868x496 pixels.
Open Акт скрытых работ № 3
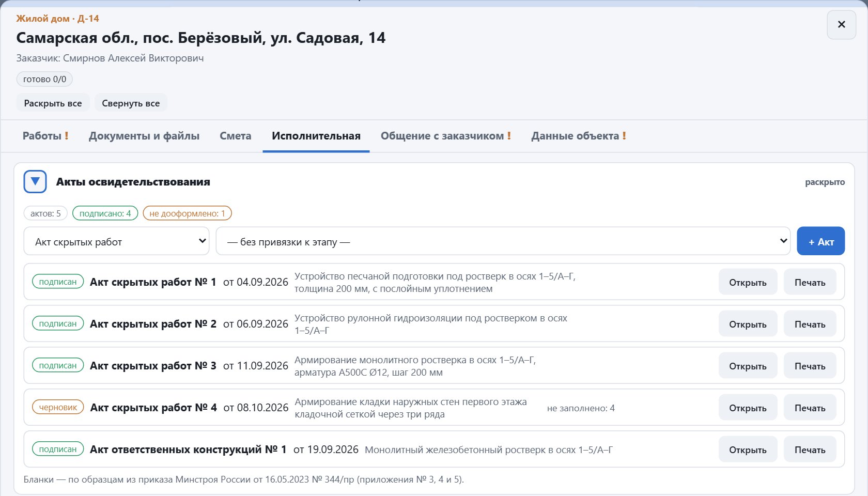click(x=748, y=366)
